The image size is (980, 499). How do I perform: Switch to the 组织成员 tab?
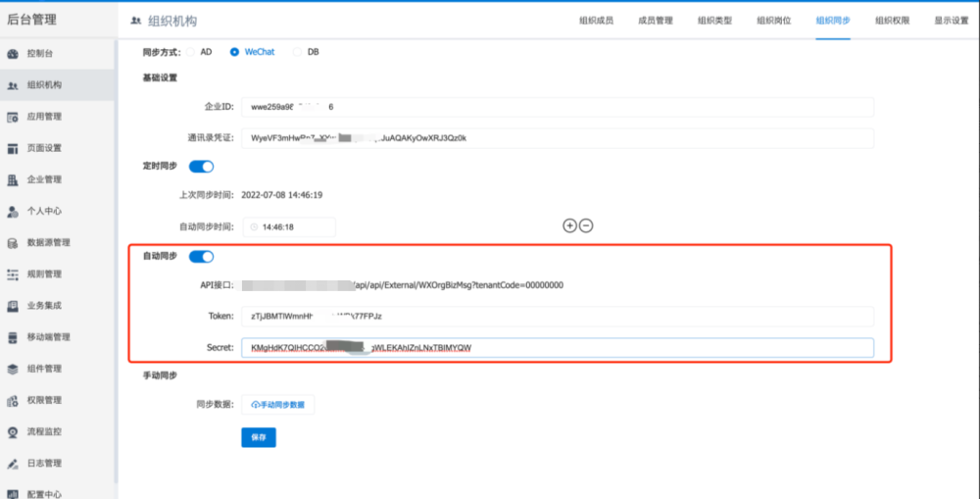coord(596,20)
